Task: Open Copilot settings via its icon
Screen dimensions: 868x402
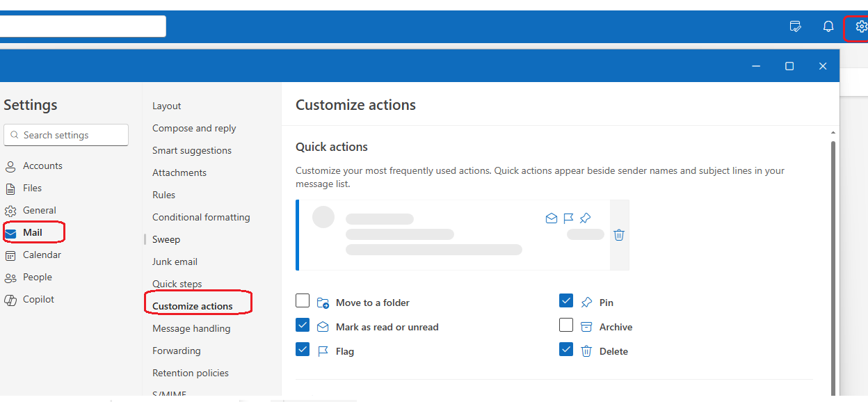Action: (10, 299)
